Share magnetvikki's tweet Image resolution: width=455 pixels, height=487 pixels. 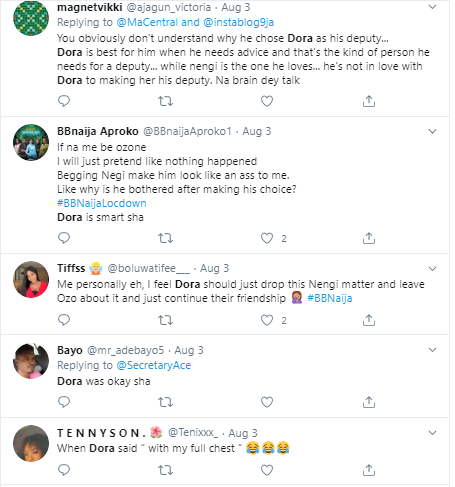(369, 101)
